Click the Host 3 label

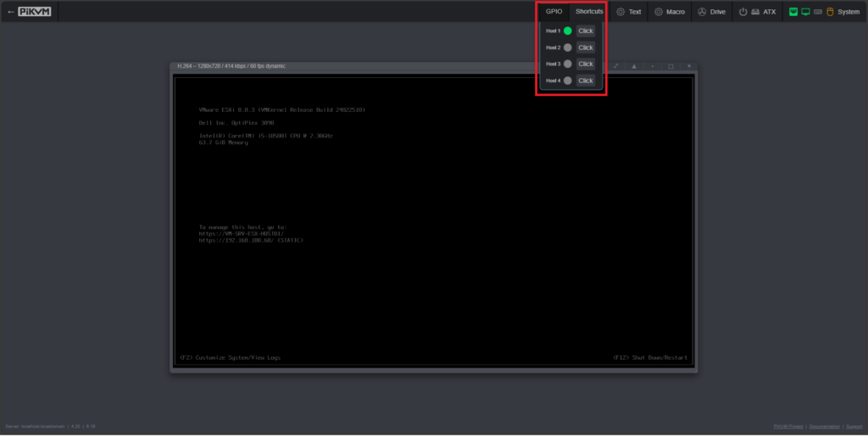553,64
